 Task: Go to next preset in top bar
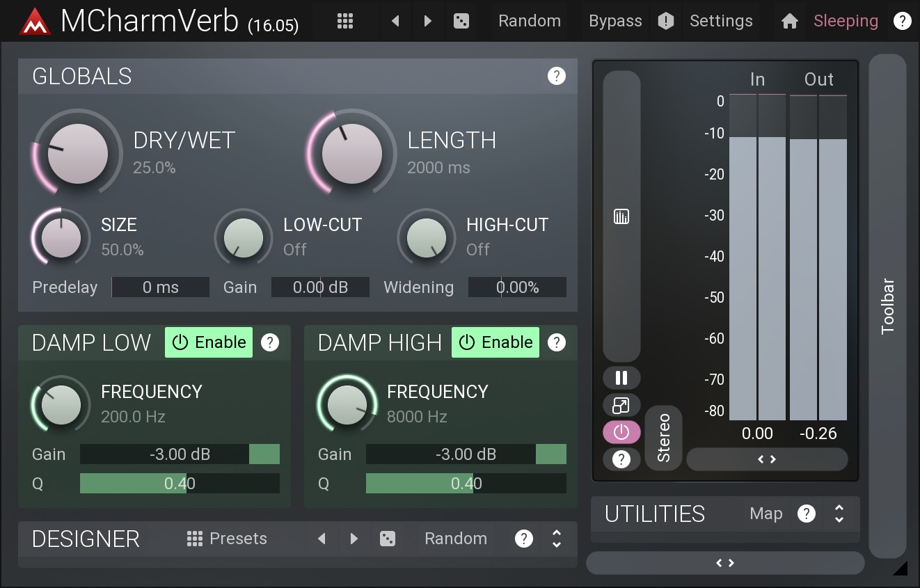pos(428,21)
